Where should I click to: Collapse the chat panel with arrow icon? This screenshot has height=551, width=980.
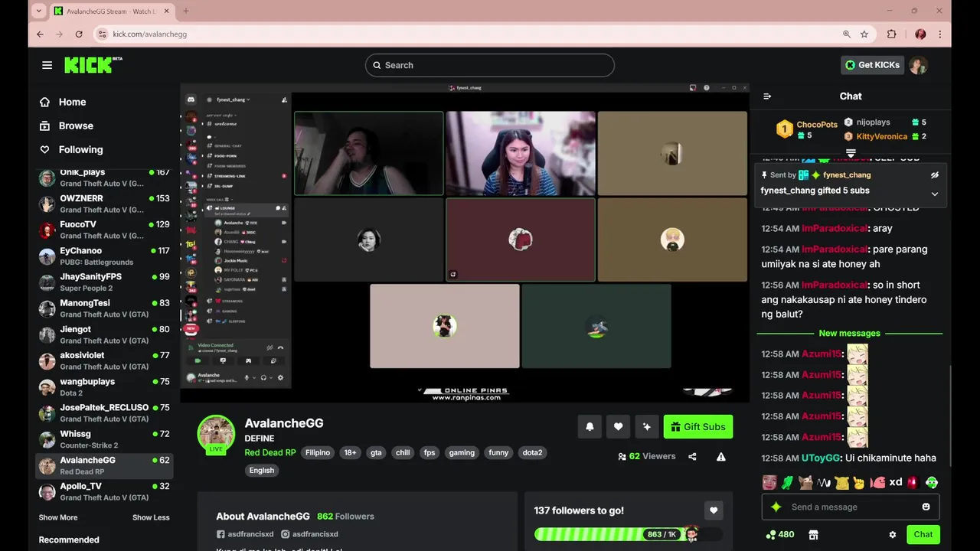click(767, 96)
